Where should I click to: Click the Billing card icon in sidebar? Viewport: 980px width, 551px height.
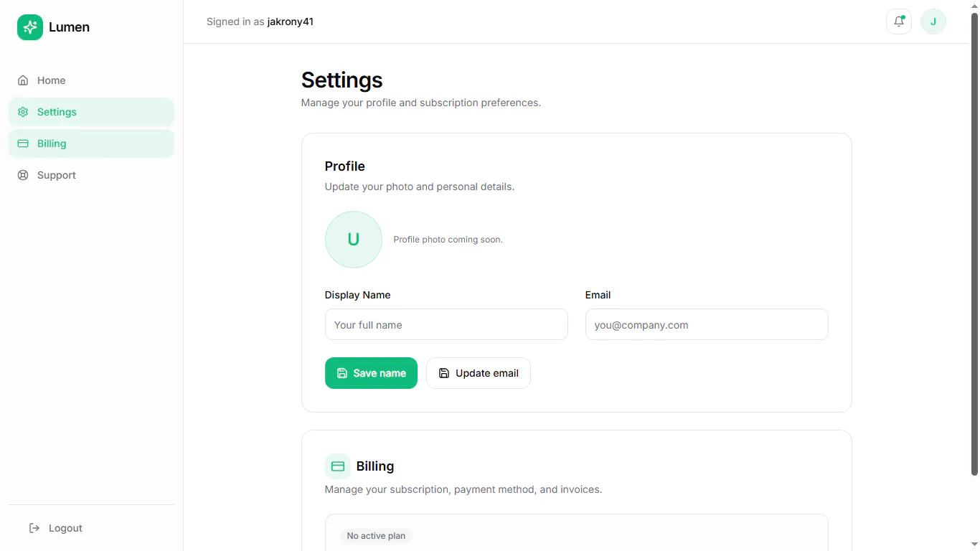pyautogui.click(x=23, y=143)
